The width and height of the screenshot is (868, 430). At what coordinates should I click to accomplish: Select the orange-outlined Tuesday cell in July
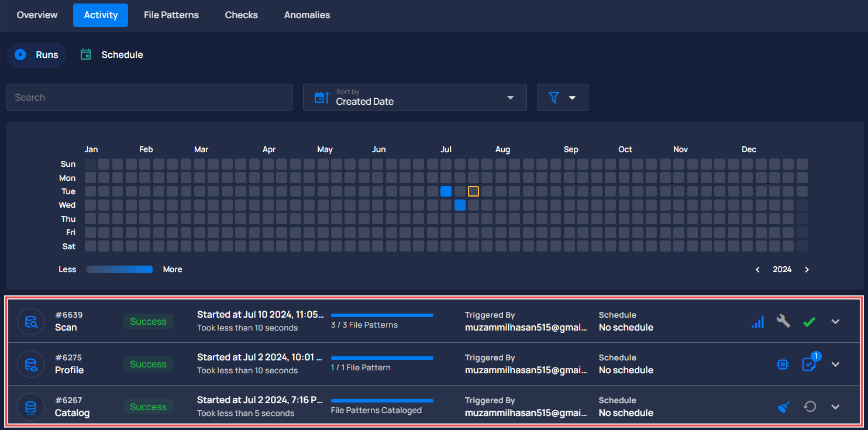click(473, 191)
